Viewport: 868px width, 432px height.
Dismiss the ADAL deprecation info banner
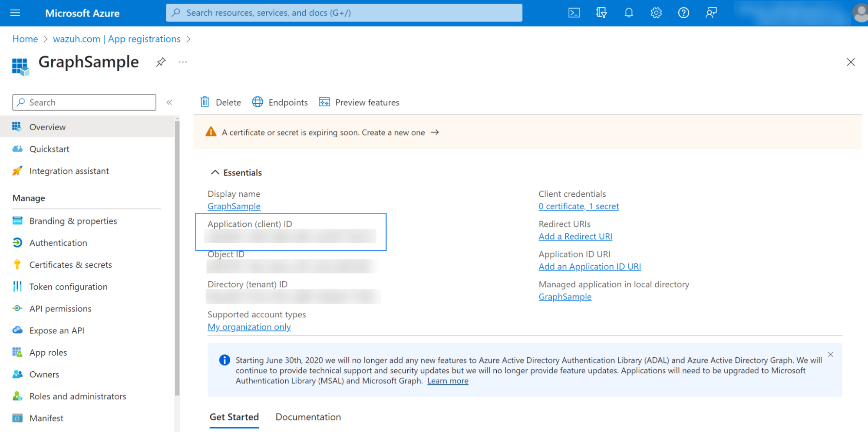click(x=830, y=355)
